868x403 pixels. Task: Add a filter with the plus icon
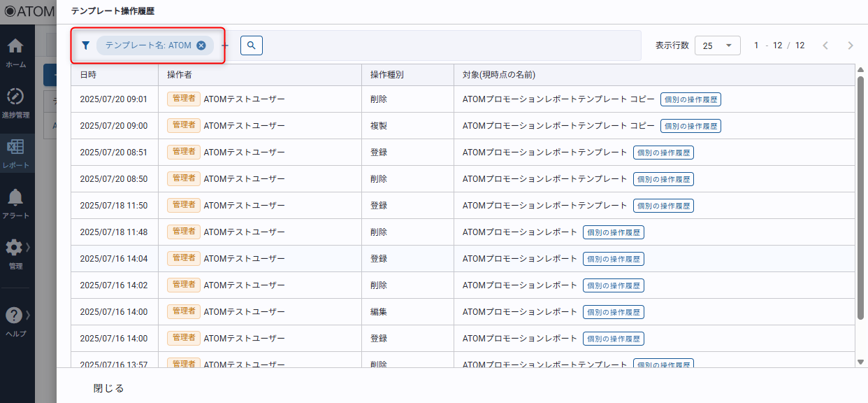(225, 45)
